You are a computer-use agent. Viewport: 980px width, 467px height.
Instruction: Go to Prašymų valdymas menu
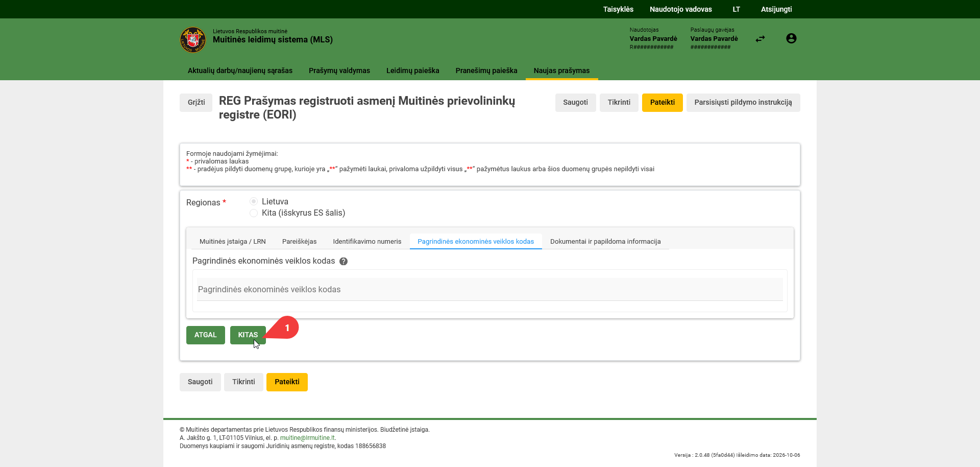pos(339,71)
